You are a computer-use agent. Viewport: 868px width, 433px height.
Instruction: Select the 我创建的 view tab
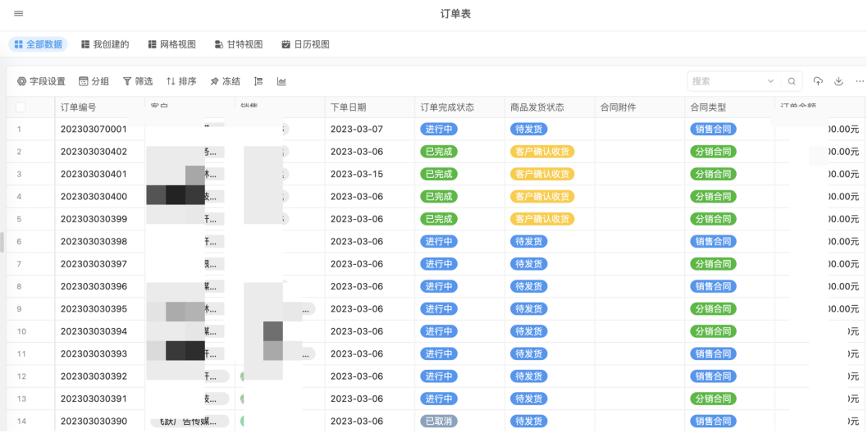click(x=105, y=44)
